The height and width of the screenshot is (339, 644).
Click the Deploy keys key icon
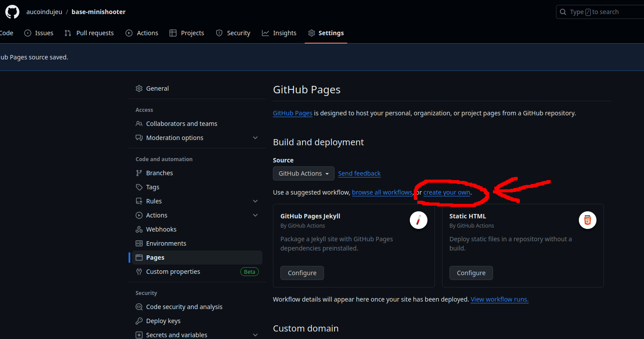(x=139, y=321)
